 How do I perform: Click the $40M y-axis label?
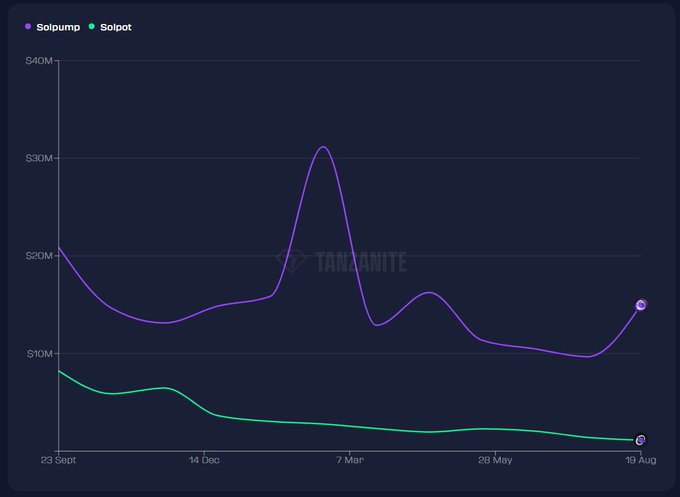click(x=39, y=61)
